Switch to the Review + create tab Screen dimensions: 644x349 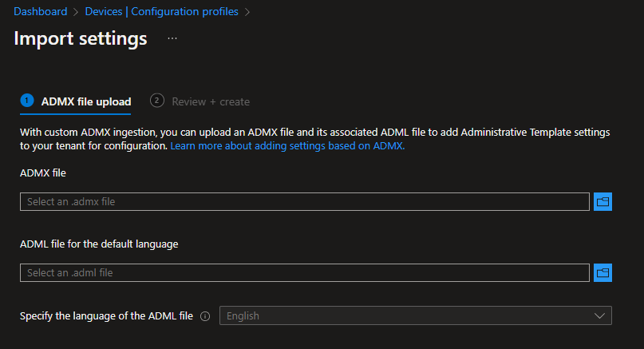tap(211, 101)
